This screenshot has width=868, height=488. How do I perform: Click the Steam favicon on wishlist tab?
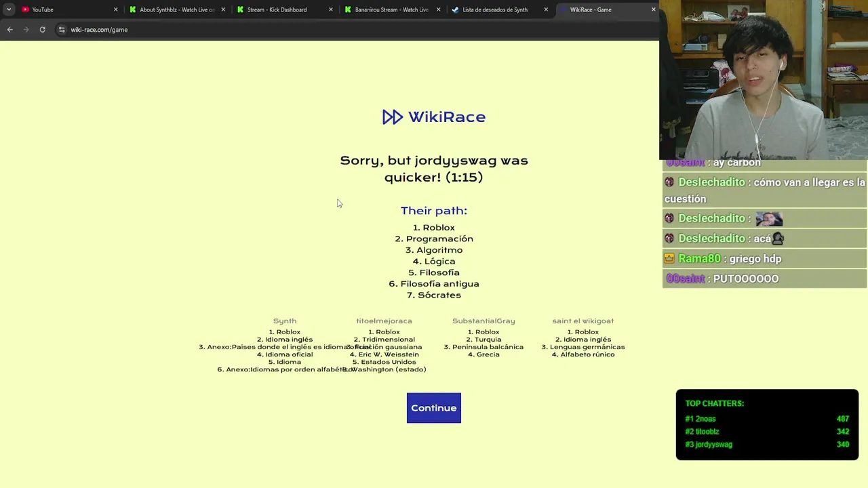click(x=455, y=9)
